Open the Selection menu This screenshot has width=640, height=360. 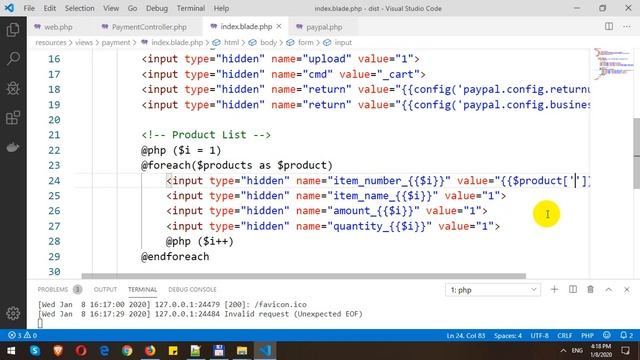(80, 8)
